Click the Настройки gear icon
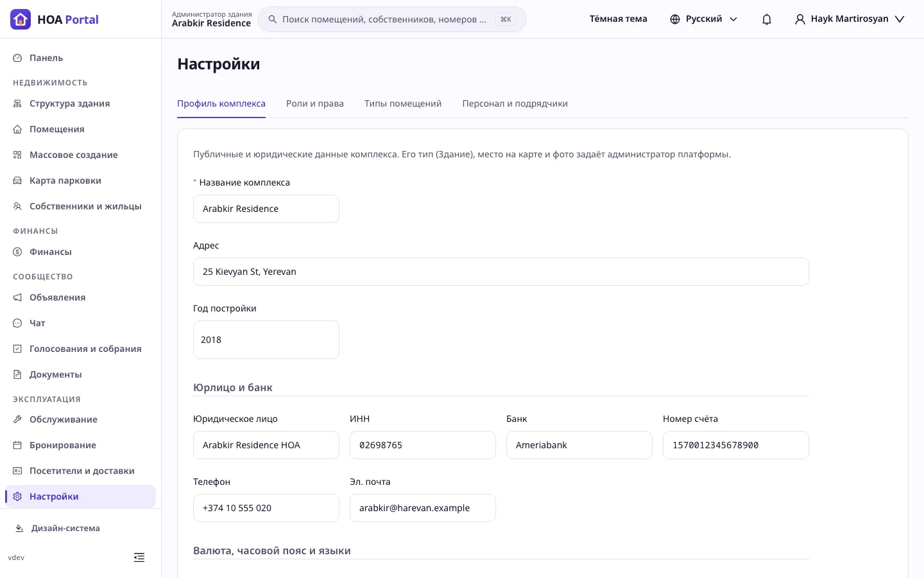 coord(17,496)
